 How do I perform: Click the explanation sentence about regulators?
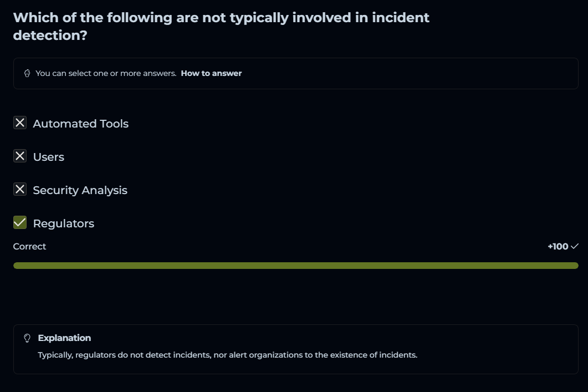pyautogui.click(x=227, y=355)
